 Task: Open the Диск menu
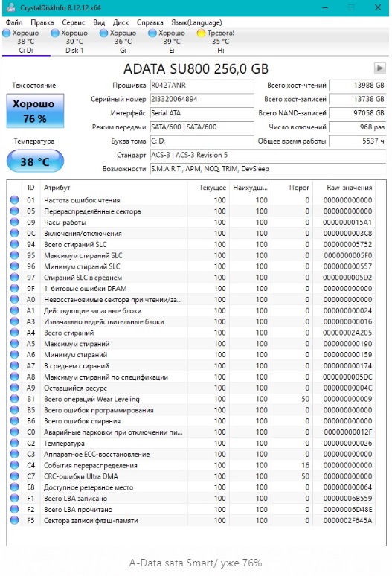121,22
